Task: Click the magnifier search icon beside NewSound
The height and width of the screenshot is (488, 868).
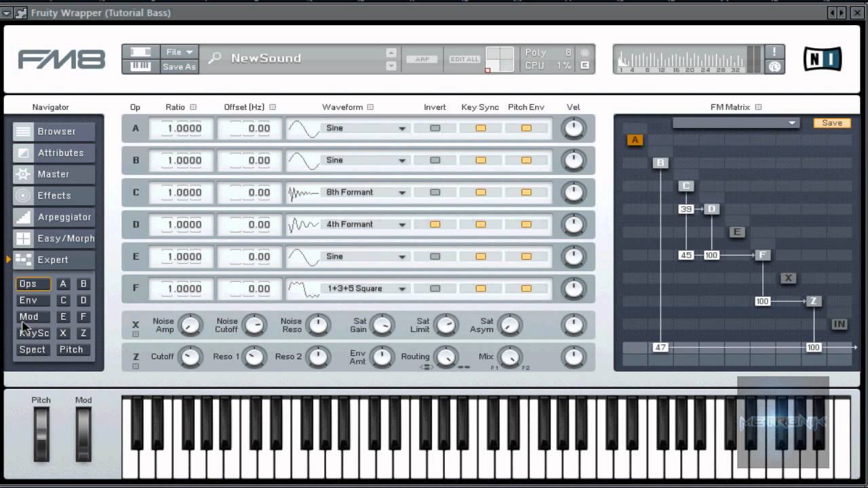Action: [214, 58]
